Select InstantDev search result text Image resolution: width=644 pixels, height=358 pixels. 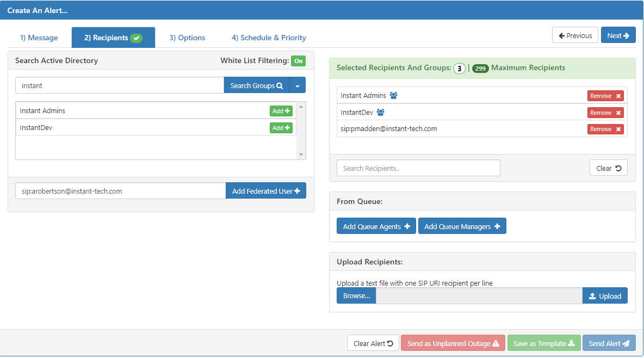point(36,128)
